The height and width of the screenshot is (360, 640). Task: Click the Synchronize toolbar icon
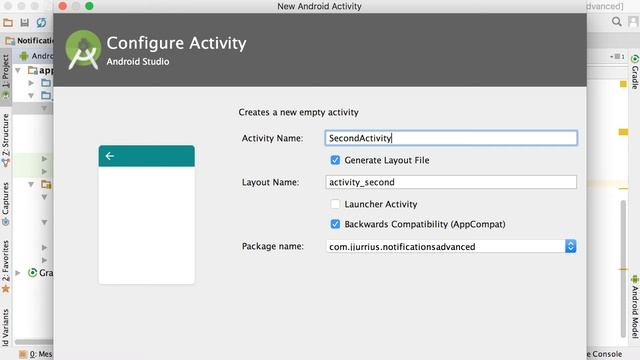click(x=41, y=22)
